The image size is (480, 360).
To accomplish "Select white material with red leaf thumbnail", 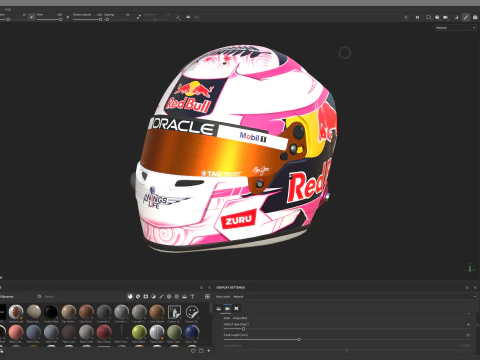I will click(16, 312).
